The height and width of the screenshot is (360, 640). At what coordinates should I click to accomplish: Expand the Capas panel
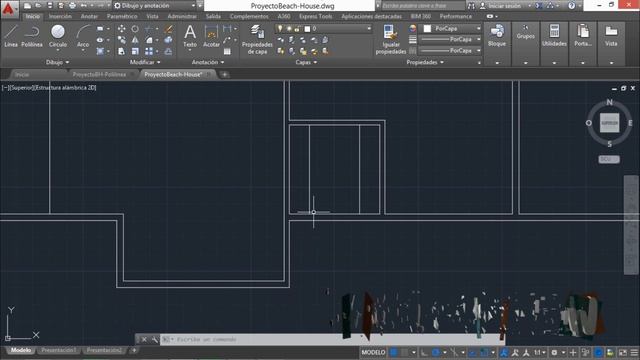click(306, 62)
